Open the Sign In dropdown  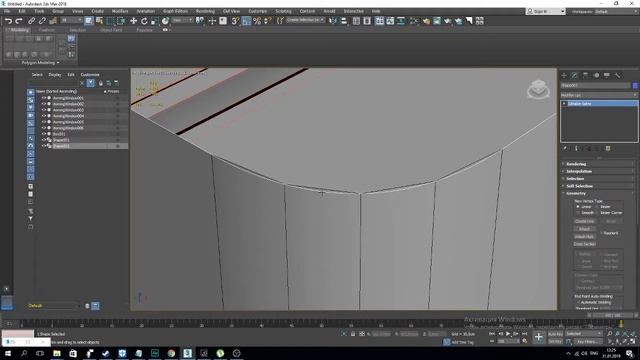[546, 11]
